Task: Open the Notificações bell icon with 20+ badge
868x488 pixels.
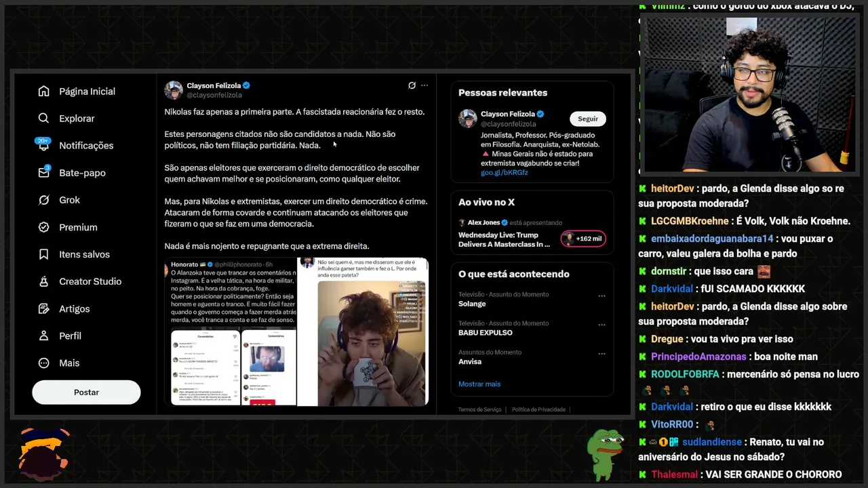Action: coord(43,144)
